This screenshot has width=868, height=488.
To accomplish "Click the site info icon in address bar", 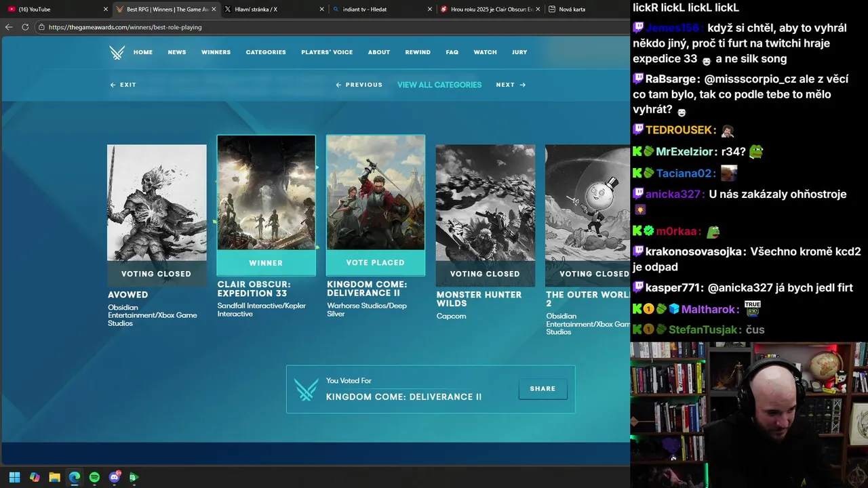I will (x=41, y=27).
